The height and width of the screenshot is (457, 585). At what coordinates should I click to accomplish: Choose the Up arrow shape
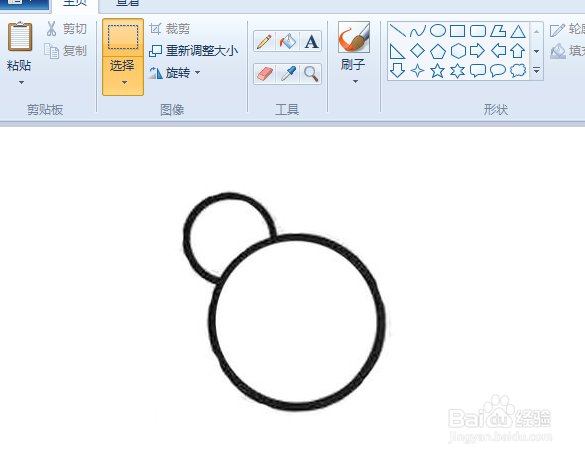tap(518, 51)
